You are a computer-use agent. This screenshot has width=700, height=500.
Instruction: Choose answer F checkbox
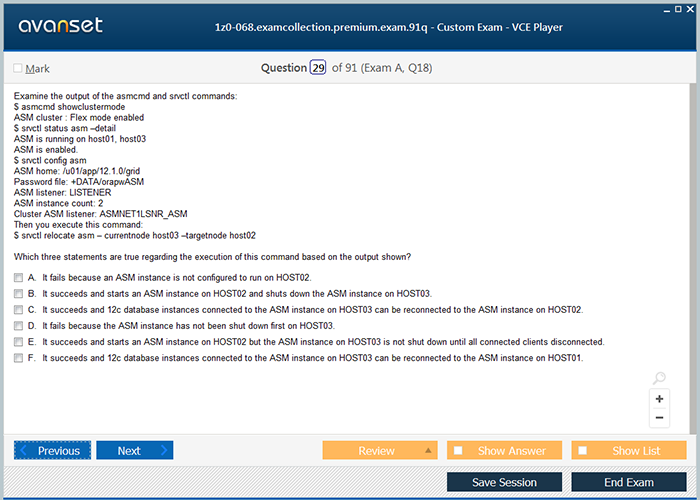pos(18,357)
